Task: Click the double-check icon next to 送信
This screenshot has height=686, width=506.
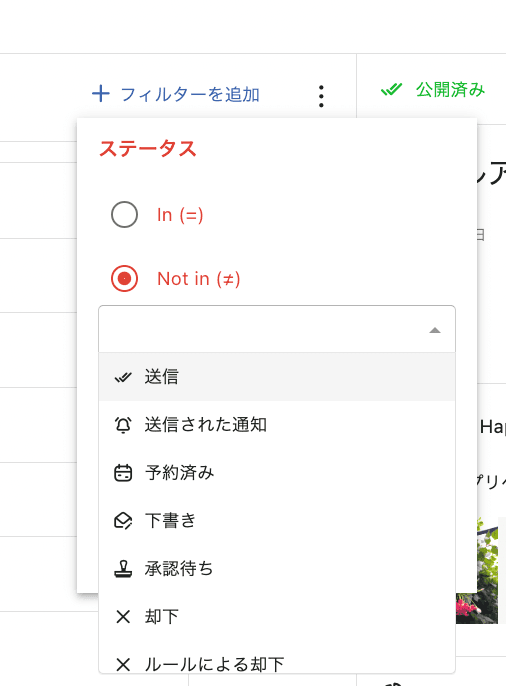Action: [123, 377]
